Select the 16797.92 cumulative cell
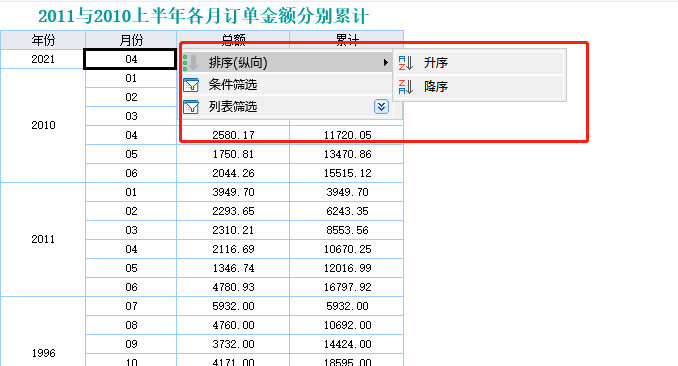 coord(347,287)
